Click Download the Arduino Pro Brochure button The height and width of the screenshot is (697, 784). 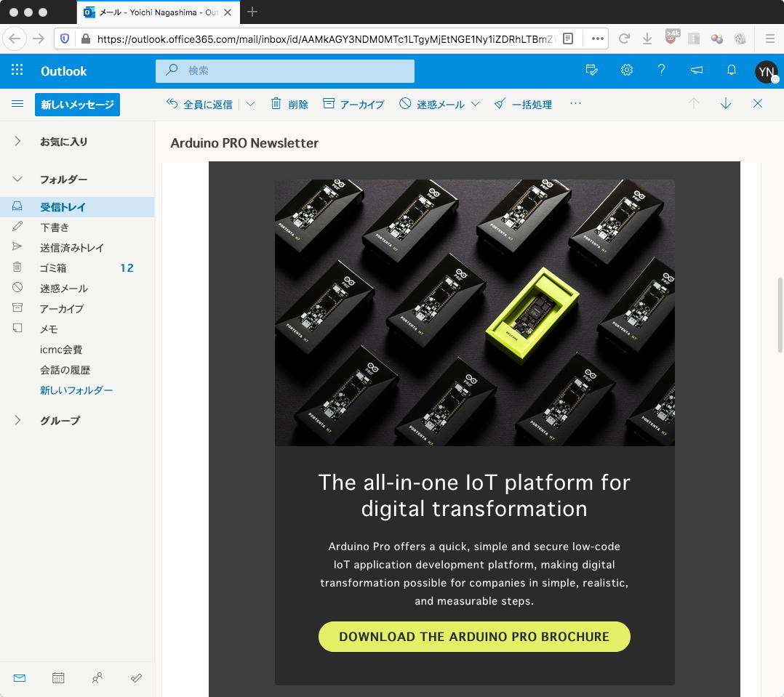click(474, 637)
